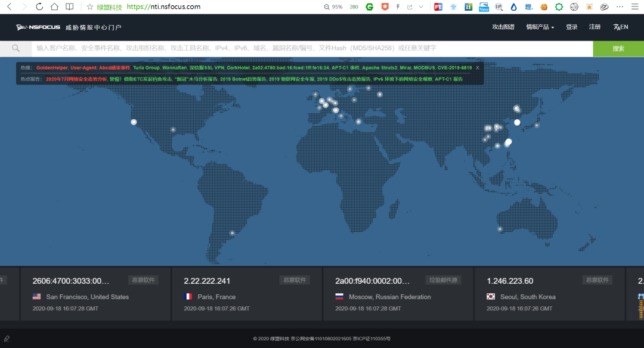Open the favorites star folder extension

click(x=589, y=7)
